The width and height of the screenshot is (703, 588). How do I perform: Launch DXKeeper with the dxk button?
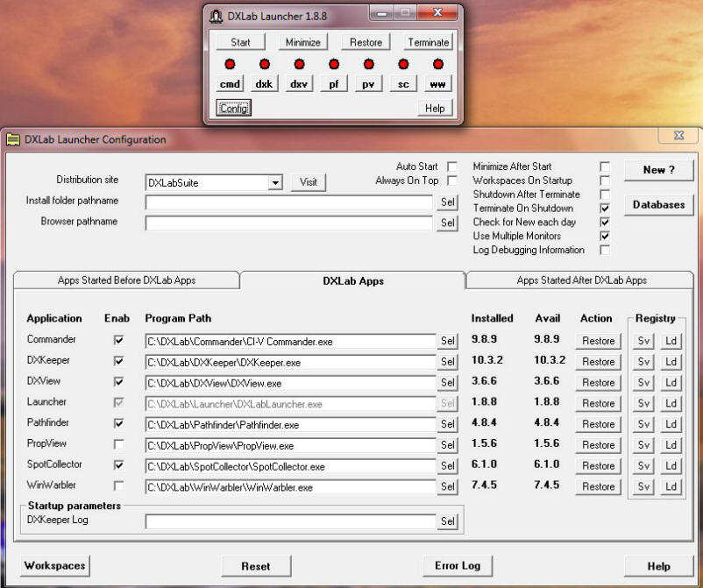[x=264, y=84]
